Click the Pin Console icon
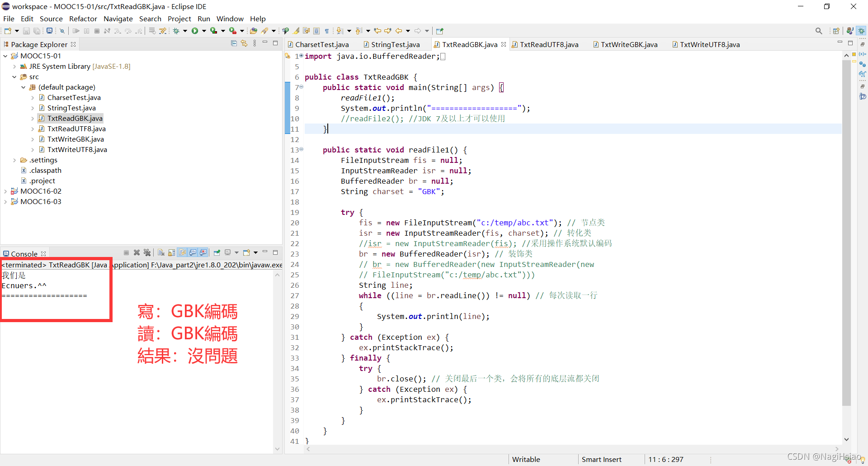The width and height of the screenshot is (868, 466). (x=217, y=252)
